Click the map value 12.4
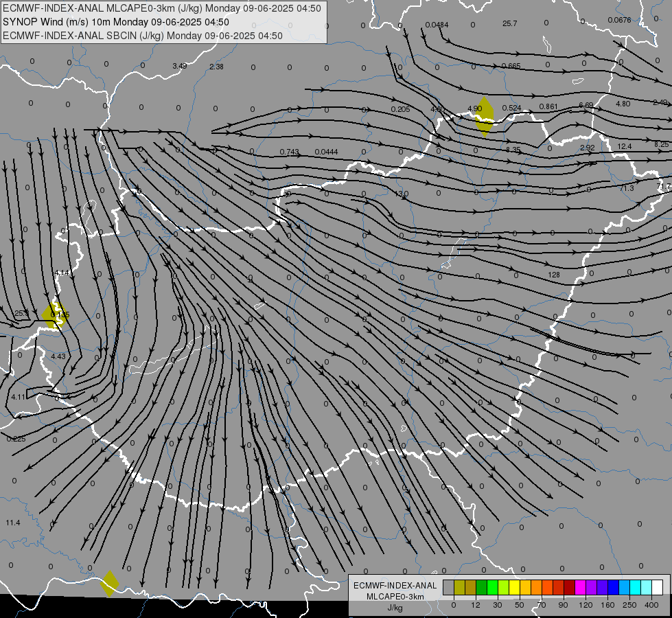Image resolution: width=672 pixels, height=618 pixels. click(625, 146)
